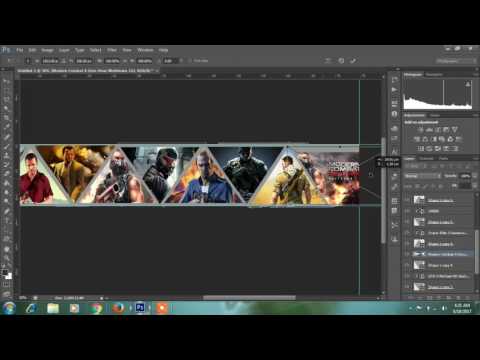Viewport: 480px width, 360px height.
Task: Commit the transform with the checkmark icon
Action: (x=353, y=61)
